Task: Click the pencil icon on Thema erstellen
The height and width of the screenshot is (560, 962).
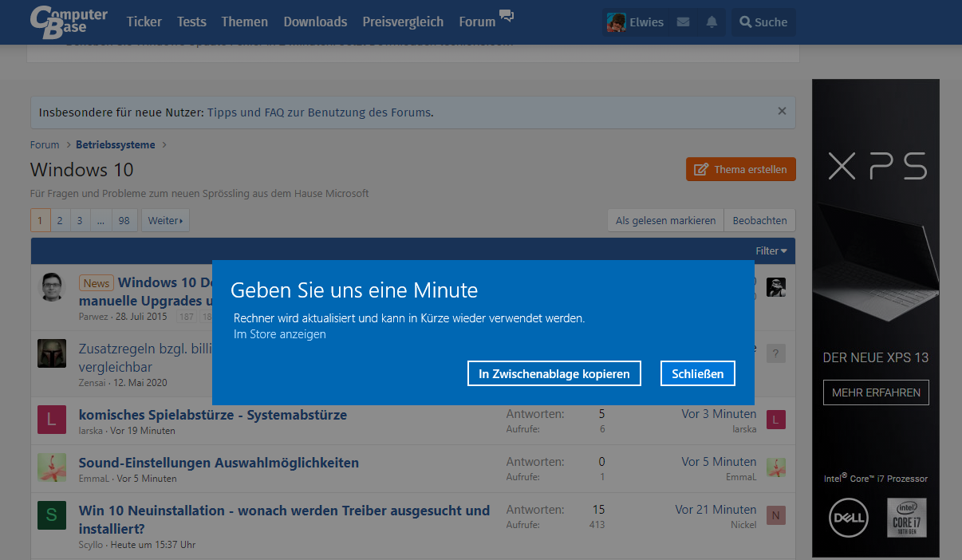Action: tap(701, 169)
